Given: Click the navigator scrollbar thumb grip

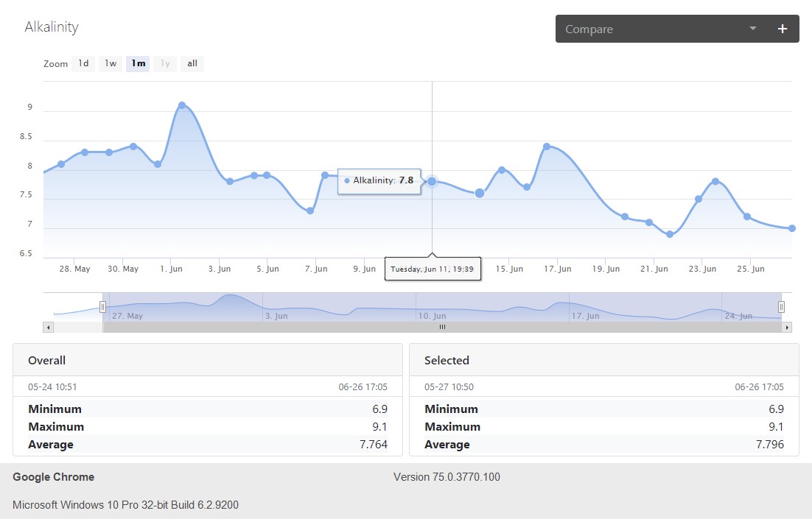Looking at the screenshot, I should coord(442,327).
